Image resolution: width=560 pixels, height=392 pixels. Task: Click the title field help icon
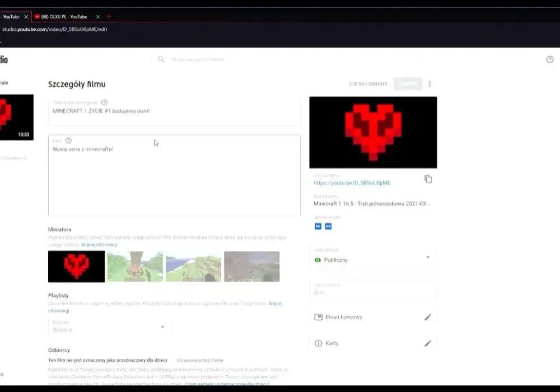pos(104,102)
